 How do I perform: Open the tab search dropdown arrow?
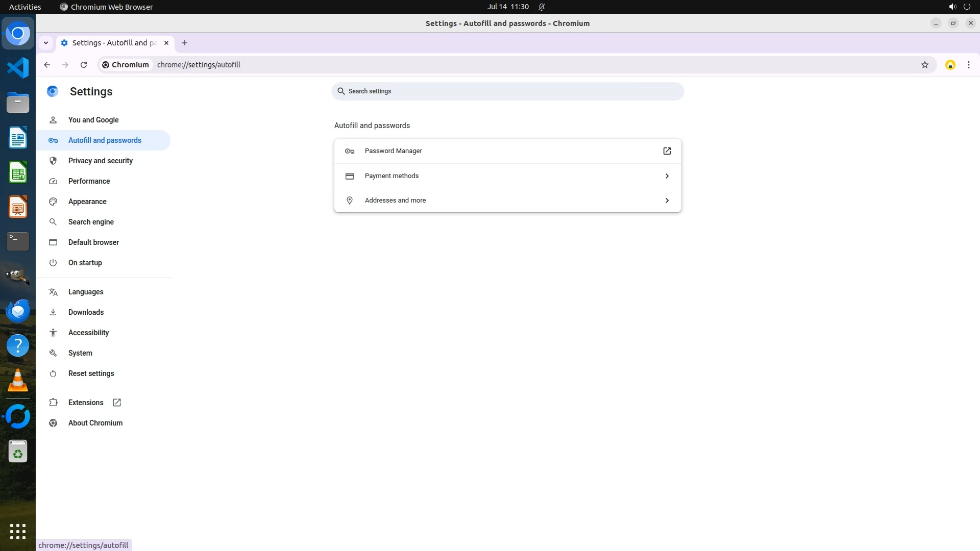point(46,43)
